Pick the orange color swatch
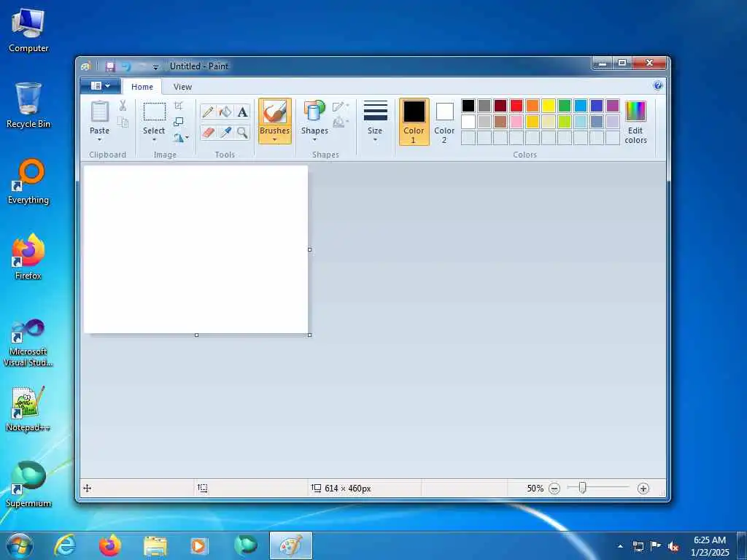Image resolution: width=747 pixels, height=560 pixels. tap(533, 106)
